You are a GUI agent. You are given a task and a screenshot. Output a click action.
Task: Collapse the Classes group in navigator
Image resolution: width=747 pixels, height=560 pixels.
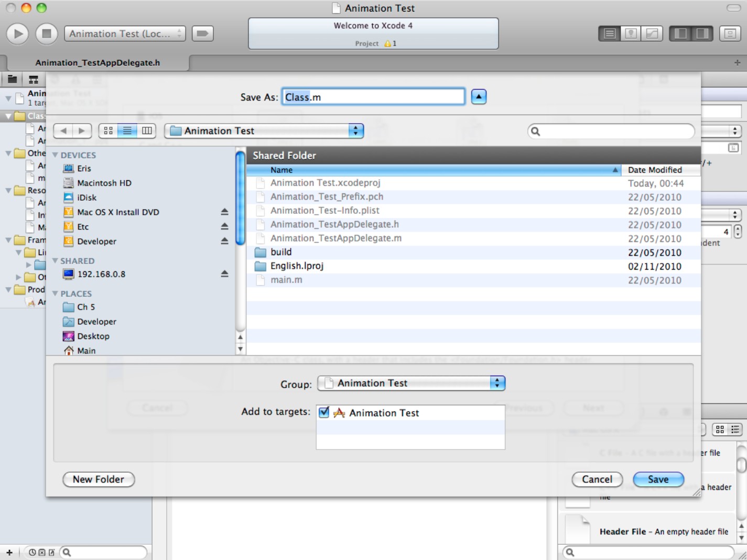point(8,116)
